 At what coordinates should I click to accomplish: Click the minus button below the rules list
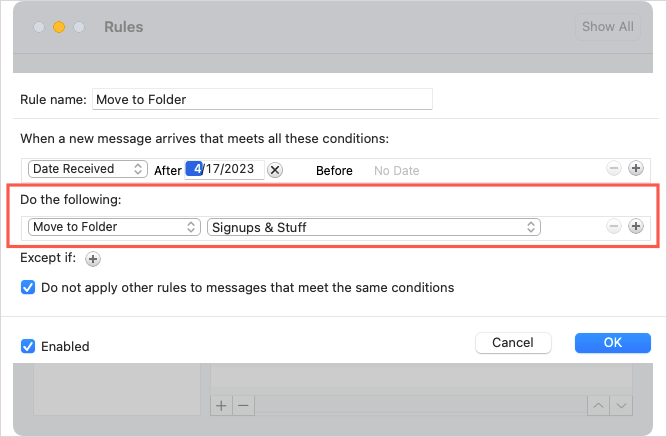coord(243,405)
